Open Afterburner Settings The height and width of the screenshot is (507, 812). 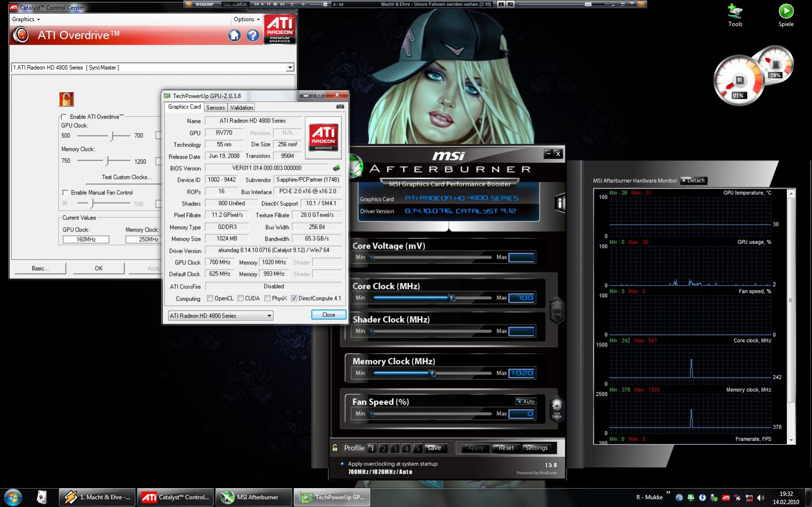click(536, 448)
